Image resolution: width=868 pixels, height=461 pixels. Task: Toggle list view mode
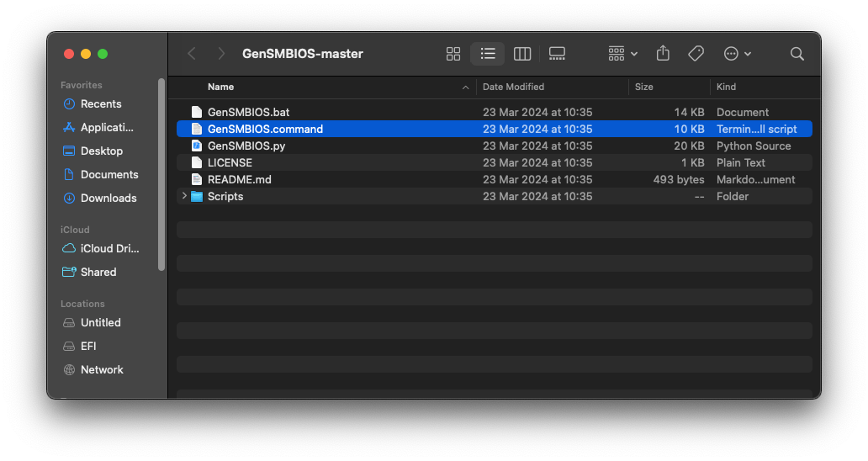(x=488, y=54)
